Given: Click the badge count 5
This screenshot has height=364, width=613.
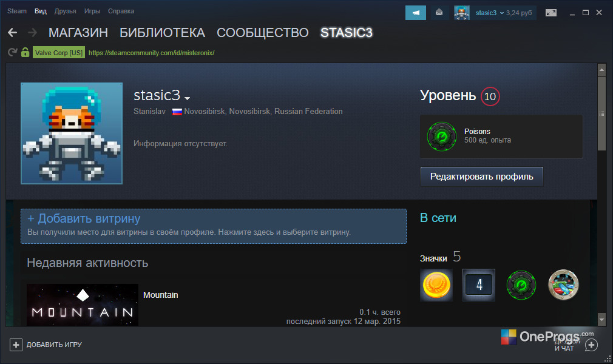Looking at the screenshot, I should click(x=457, y=257).
